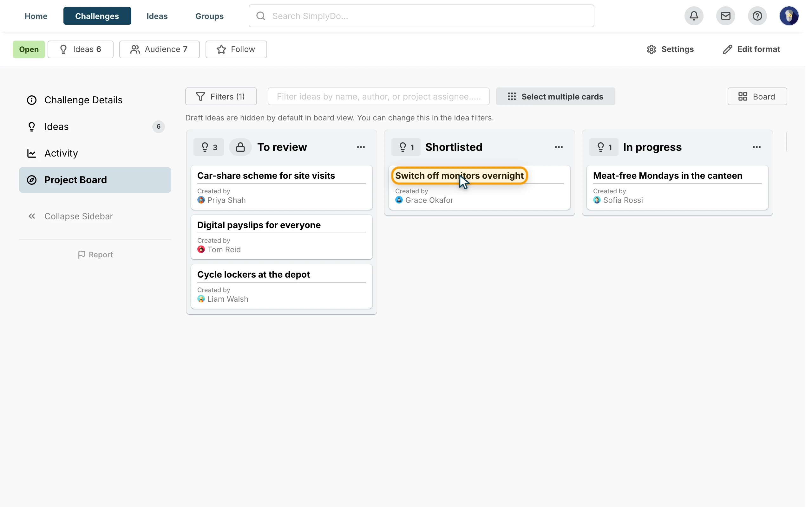Open Settings via the gear icon
Viewport: 812px width, 507px height.
click(651, 49)
